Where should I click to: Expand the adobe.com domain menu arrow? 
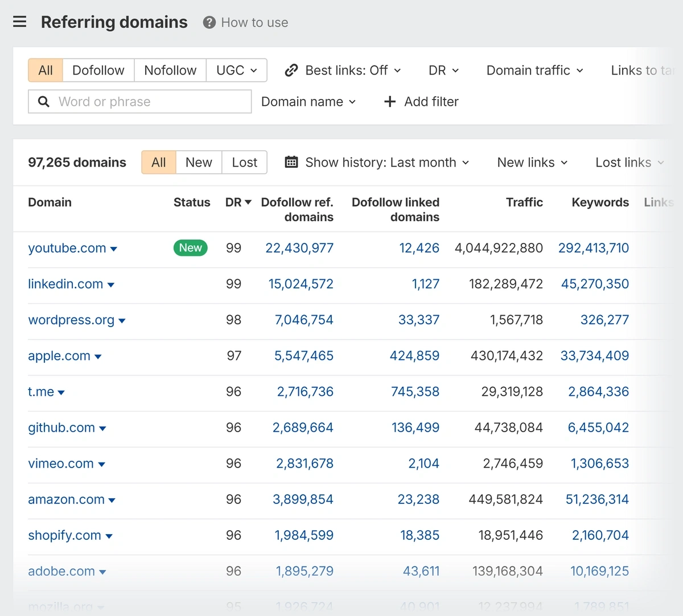(x=102, y=572)
